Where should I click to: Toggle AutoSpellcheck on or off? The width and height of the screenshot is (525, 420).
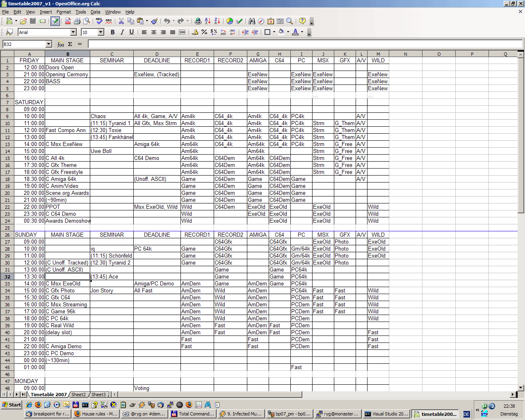[x=109, y=21]
